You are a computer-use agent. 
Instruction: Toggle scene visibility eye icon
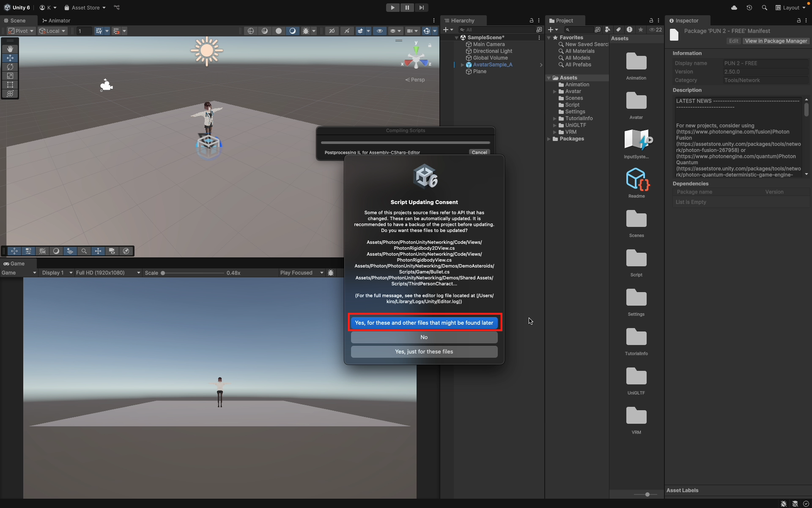(x=379, y=31)
